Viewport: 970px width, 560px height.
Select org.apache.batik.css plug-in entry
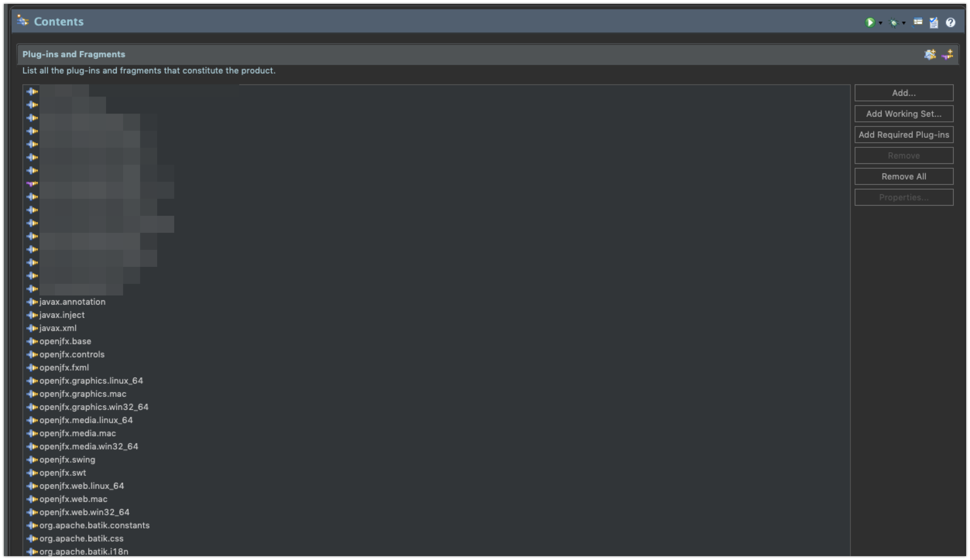click(81, 539)
